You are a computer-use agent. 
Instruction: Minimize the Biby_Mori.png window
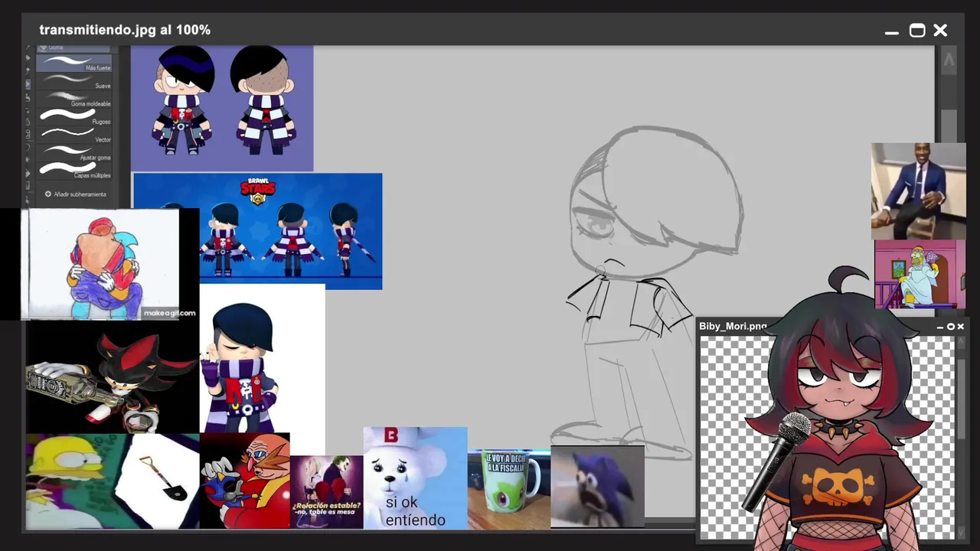[941, 327]
